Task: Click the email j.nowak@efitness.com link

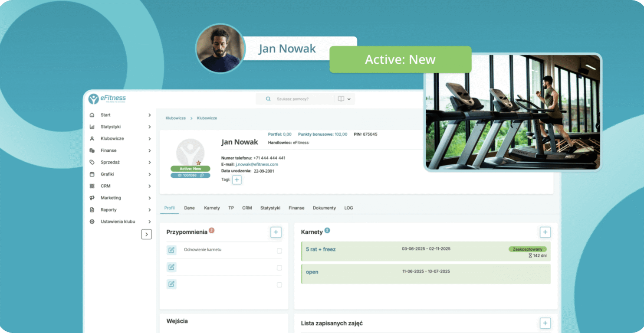Action: [256, 164]
